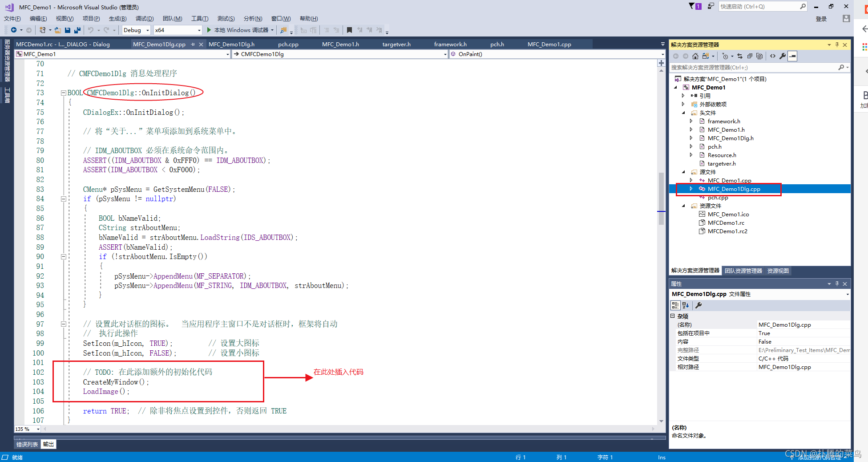
Task: Toggle auto-hide pin of Solution Explorer panel
Action: coord(837,45)
